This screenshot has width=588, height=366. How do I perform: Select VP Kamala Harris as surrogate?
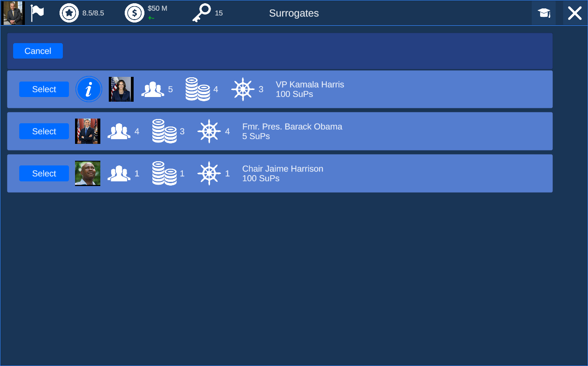(44, 90)
